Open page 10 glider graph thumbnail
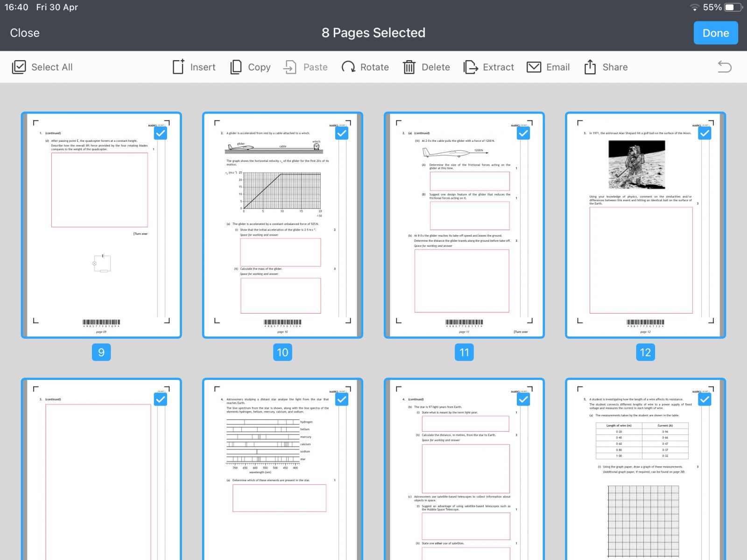The image size is (747, 560). pyautogui.click(x=282, y=225)
